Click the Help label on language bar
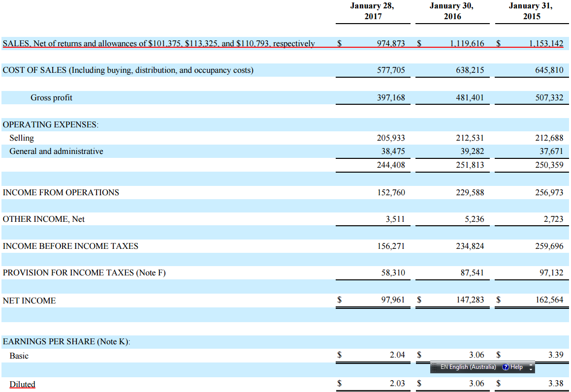 coord(516,367)
